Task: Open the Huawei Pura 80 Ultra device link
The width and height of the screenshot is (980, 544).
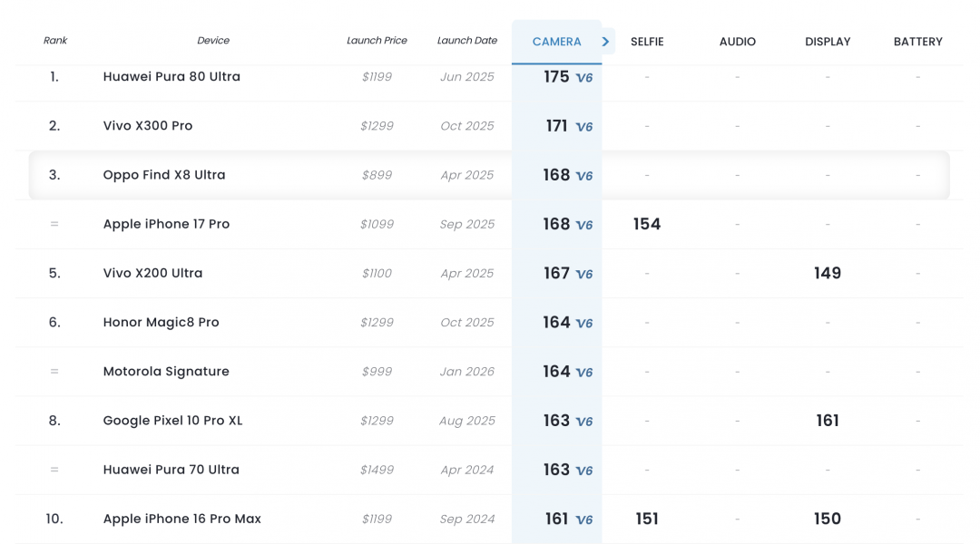Action: (171, 77)
